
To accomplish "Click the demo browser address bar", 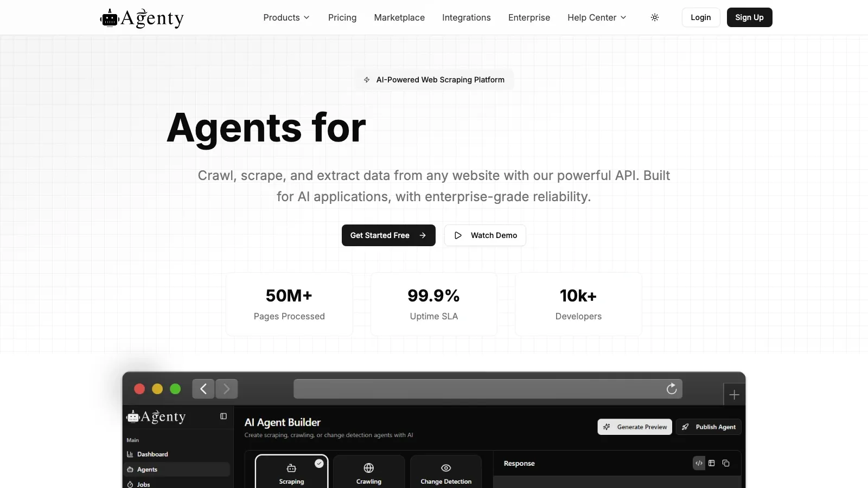I will tap(488, 389).
